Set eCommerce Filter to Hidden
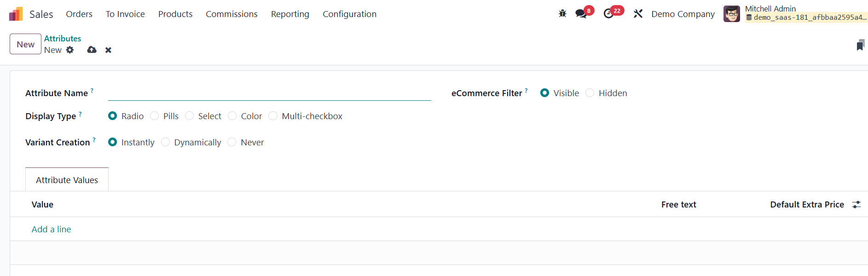This screenshot has width=868, height=276. [x=590, y=93]
